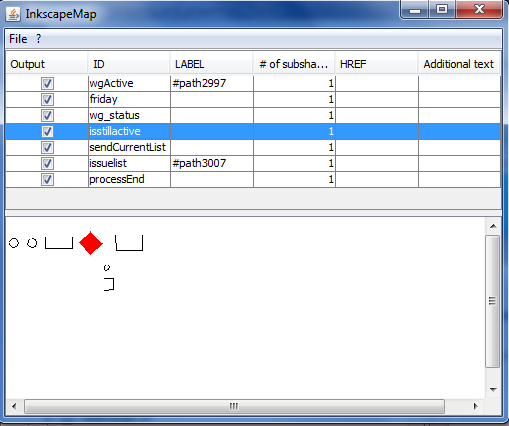Viewport: 509px width, 426px height.
Task: Click the HREF cell of wg_status row
Action: click(377, 115)
